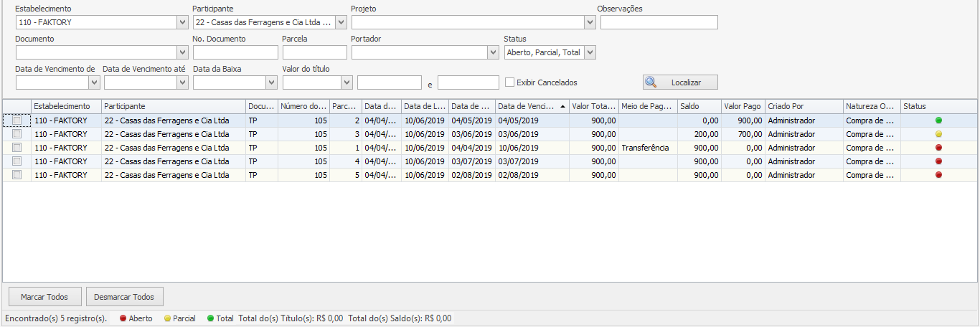This screenshot has width=980, height=327.
Task: Check the first row's selection checkbox
Action: click(17, 120)
